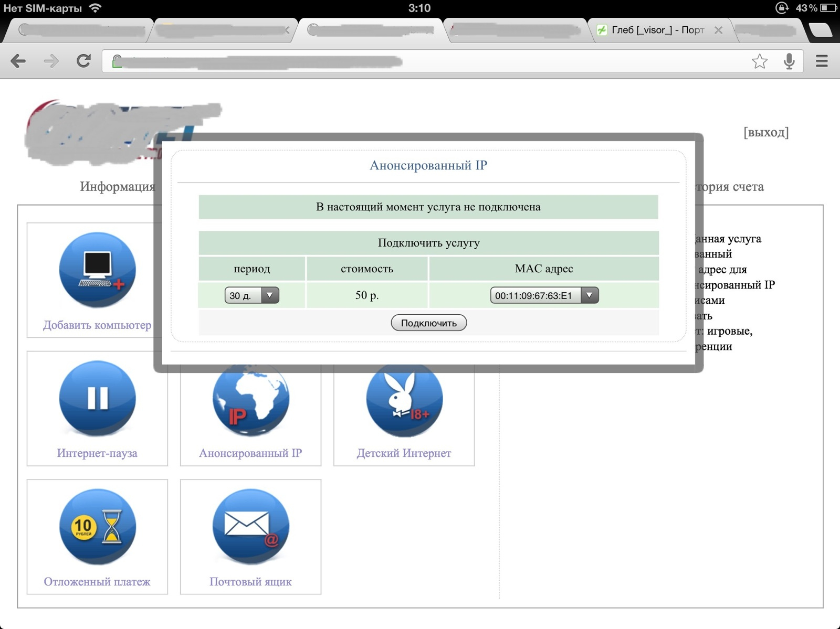Open the Информация tab
Image resolution: width=840 pixels, height=629 pixels.
coord(118,186)
